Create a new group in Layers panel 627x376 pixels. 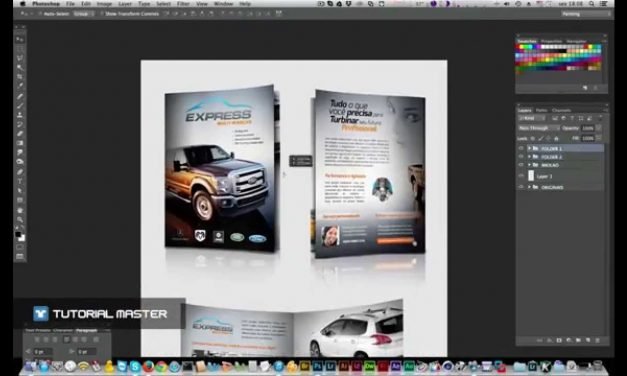point(578,340)
